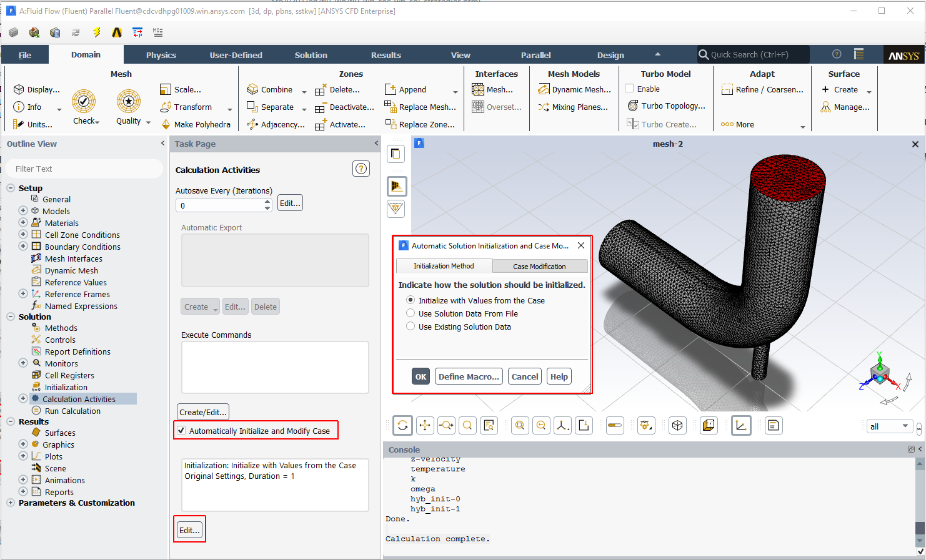
Task: Open the Parallel ribbon menu
Action: 535,54
